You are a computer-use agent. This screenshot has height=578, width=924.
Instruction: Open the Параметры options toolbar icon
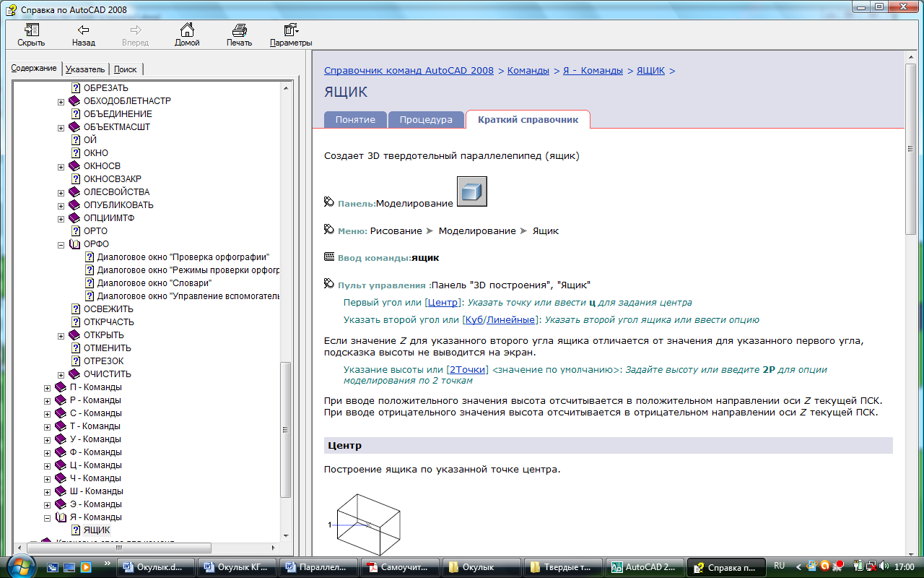click(291, 30)
